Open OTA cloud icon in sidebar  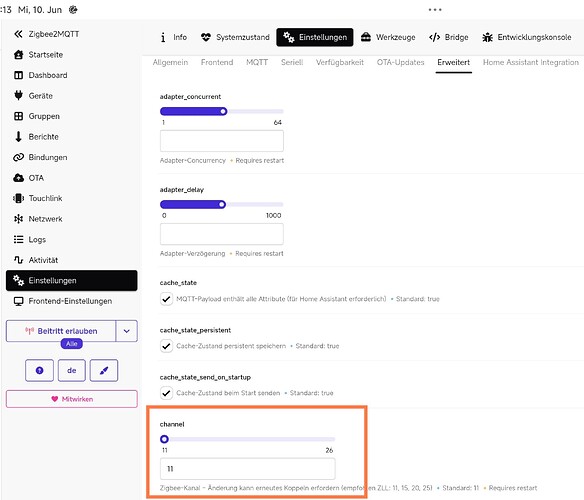(x=18, y=178)
